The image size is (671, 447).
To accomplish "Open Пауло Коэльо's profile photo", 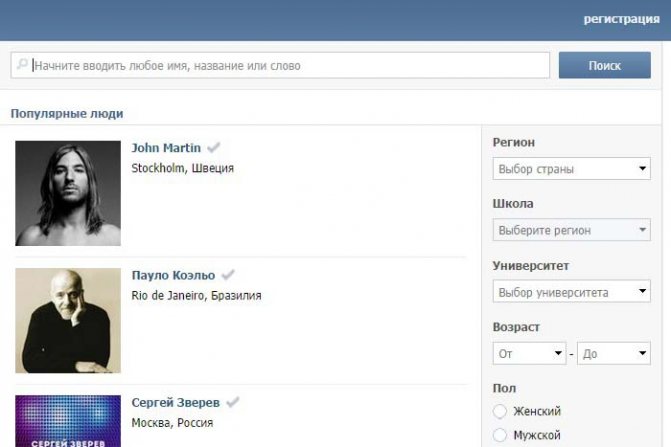I will point(68,320).
